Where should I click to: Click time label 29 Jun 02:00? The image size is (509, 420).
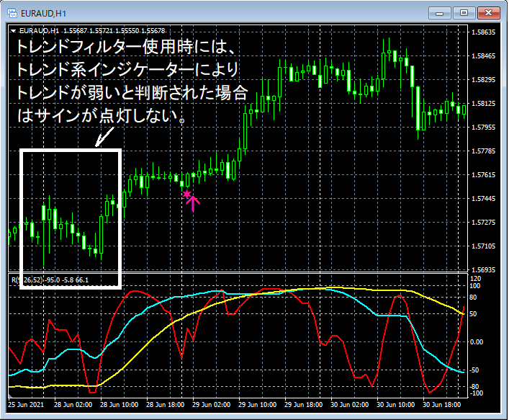point(212,405)
